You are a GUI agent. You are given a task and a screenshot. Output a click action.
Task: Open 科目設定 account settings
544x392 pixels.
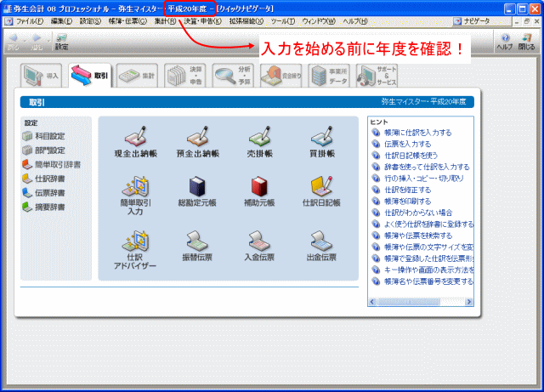click(43, 136)
